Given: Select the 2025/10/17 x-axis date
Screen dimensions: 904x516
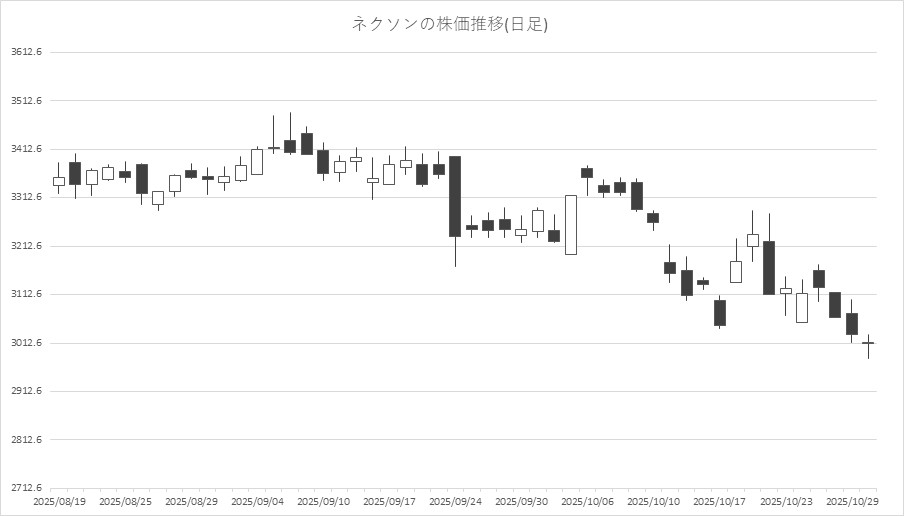Looking at the screenshot, I should point(719,501).
